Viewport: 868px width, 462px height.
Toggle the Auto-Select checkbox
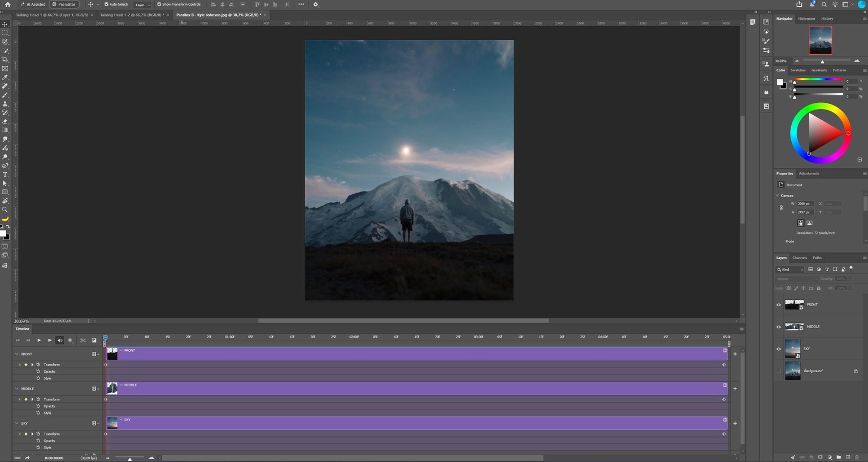[106, 5]
